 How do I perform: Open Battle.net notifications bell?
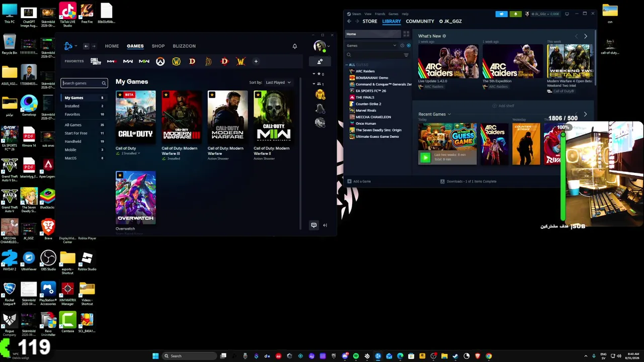pyautogui.click(x=295, y=46)
